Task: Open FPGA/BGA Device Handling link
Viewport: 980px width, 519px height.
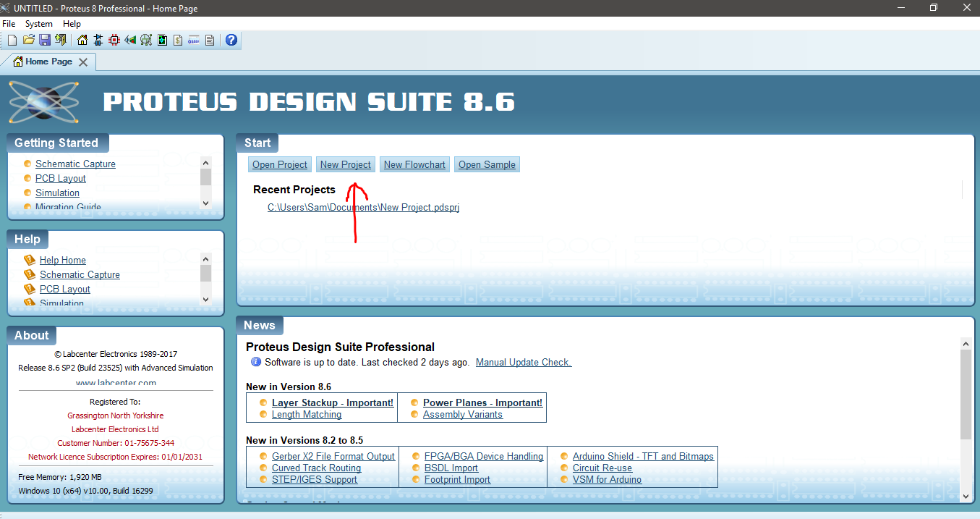Action: (x=484, y=456)
